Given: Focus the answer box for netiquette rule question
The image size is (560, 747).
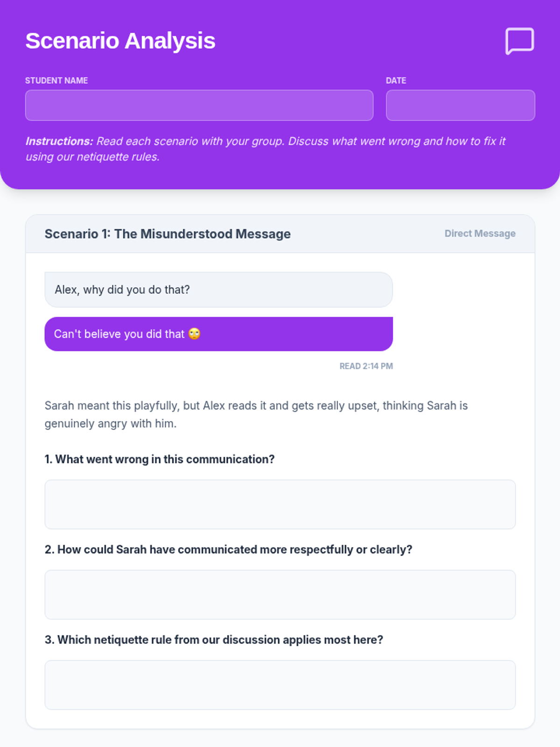Looking at the screenshot, I should (280, 685).
